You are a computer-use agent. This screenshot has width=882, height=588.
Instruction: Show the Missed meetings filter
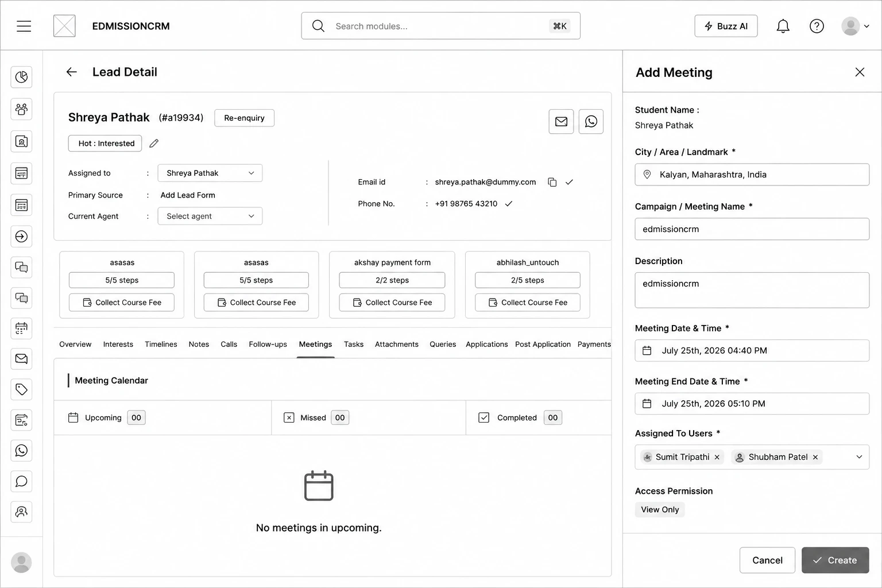316,417
